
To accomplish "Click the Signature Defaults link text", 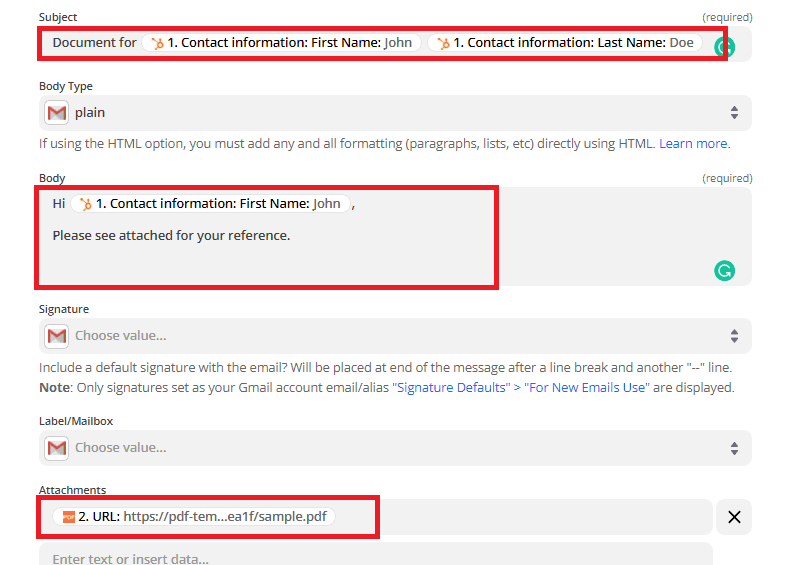I will [450, 387].
